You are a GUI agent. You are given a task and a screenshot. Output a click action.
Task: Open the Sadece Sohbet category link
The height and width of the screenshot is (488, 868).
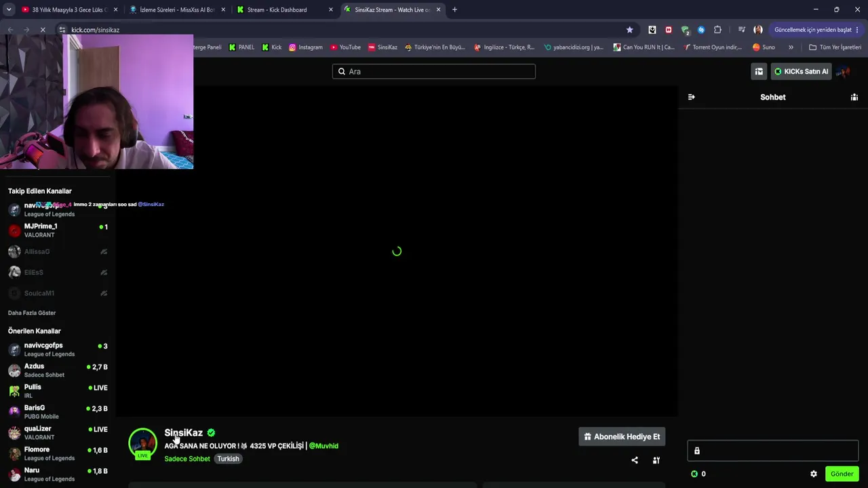(187, 459)
